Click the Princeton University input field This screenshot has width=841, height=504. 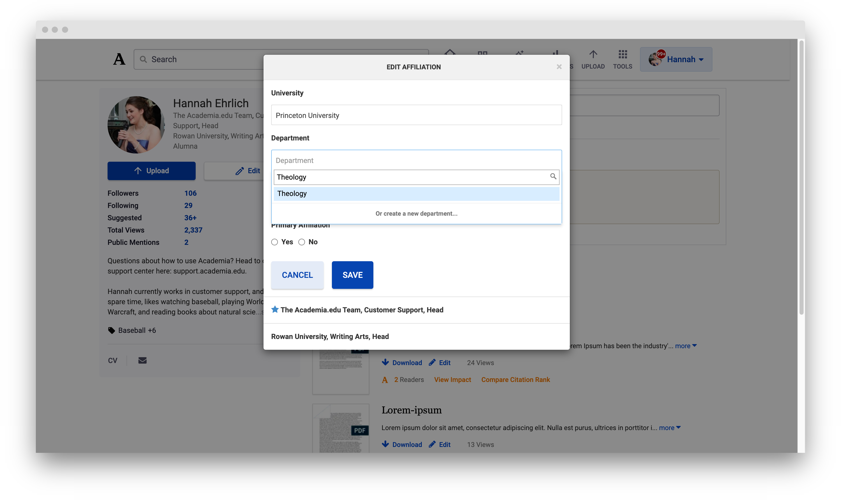pos(416,115)
